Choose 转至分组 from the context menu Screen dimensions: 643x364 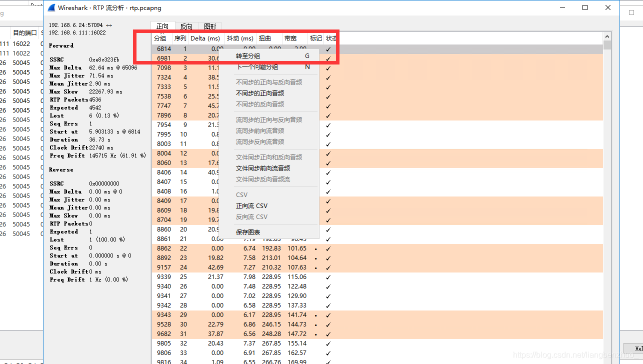tap(269, 56)
